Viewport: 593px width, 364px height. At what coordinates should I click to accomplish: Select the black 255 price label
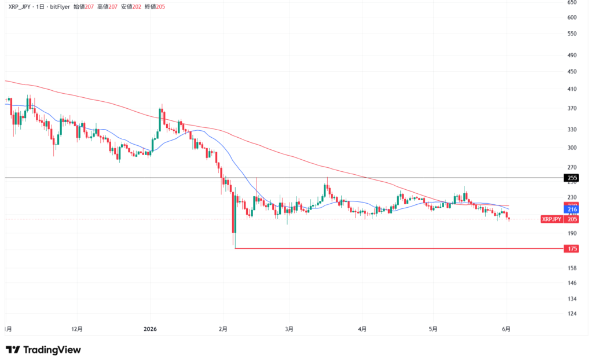pyautogui.click(x=572, y=178)
